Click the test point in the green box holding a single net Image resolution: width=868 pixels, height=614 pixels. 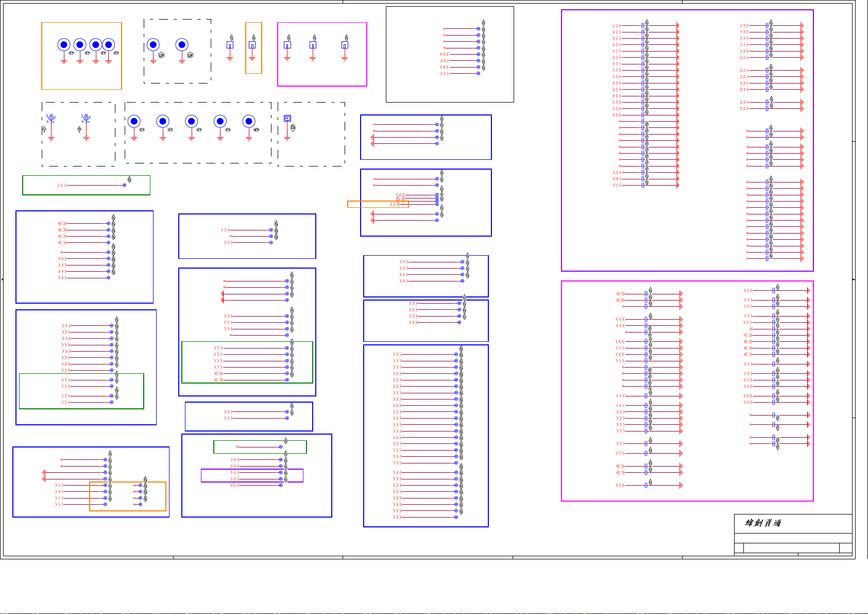pyautogui.click(x=281, y=447)
